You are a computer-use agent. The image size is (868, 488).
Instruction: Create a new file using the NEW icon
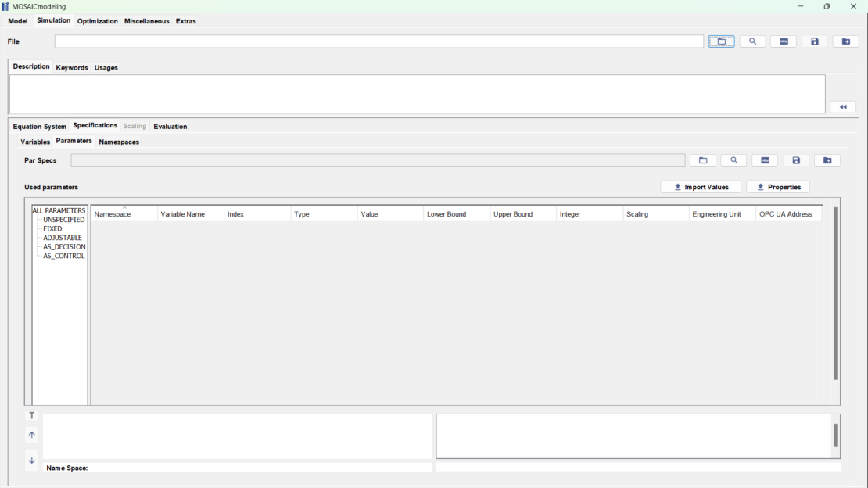pyautogui.click(x=783, y=41)
